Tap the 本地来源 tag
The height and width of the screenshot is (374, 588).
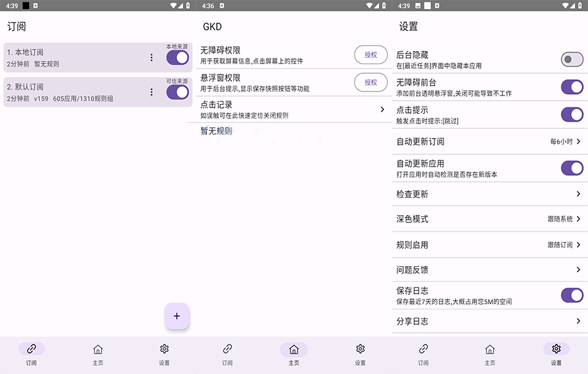[x=177, y=46]
